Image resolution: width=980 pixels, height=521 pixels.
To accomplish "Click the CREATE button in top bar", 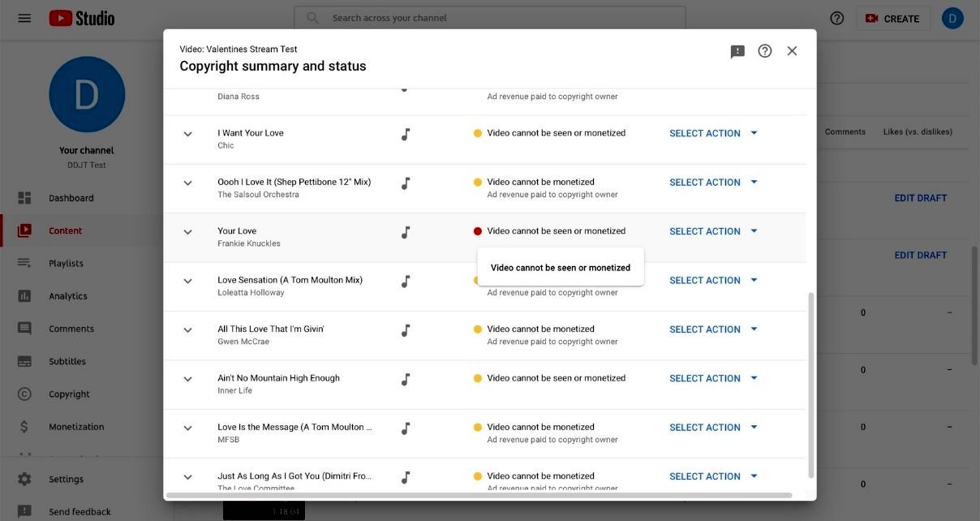I will pos(892,19).
